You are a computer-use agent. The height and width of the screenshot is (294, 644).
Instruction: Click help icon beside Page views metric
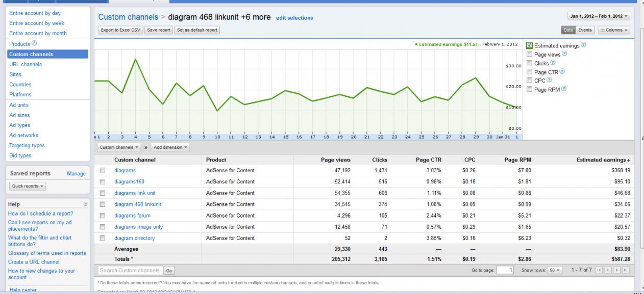(564, 54)
